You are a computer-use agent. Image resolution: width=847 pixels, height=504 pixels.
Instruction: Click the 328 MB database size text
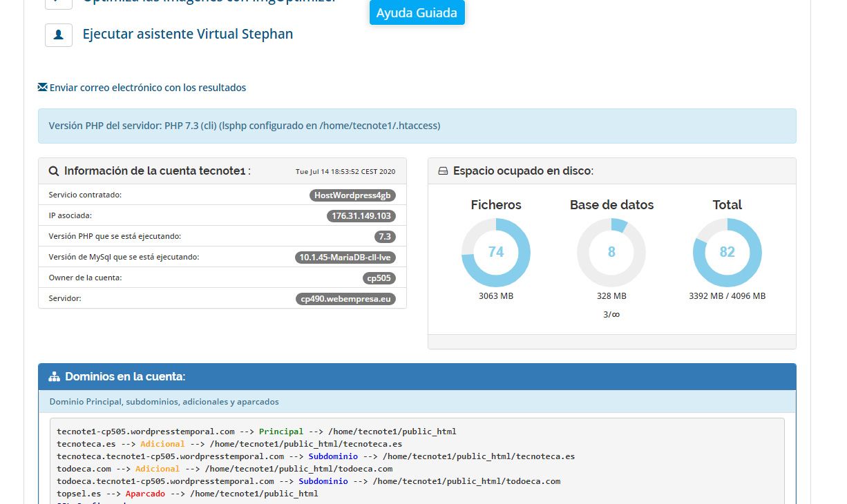coord(611,296)
